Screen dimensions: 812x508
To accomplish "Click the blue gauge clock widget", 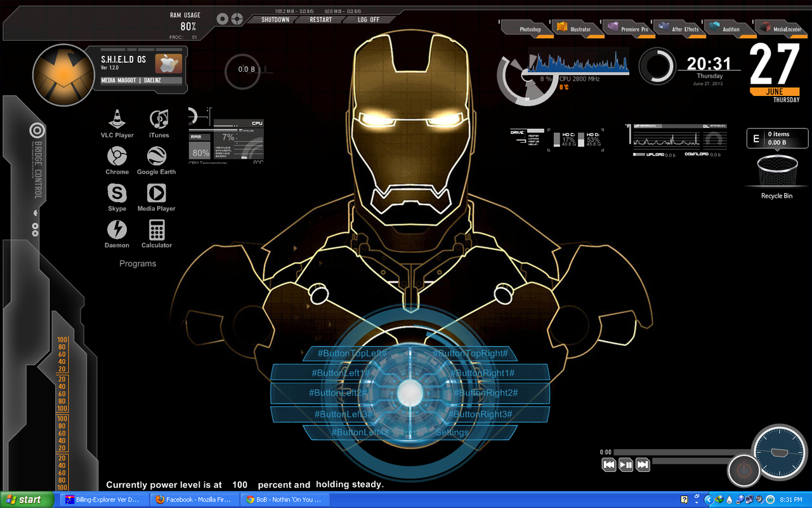I will coord(780,452).
